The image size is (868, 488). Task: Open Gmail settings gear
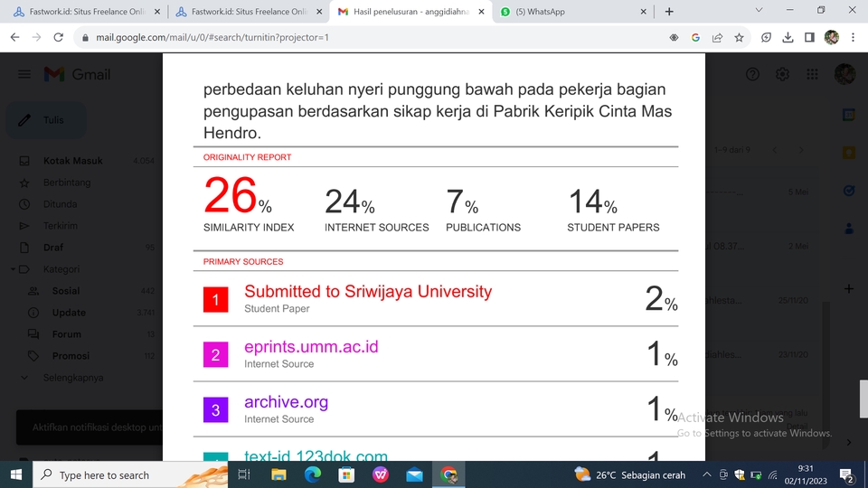[x=782, y=74]
